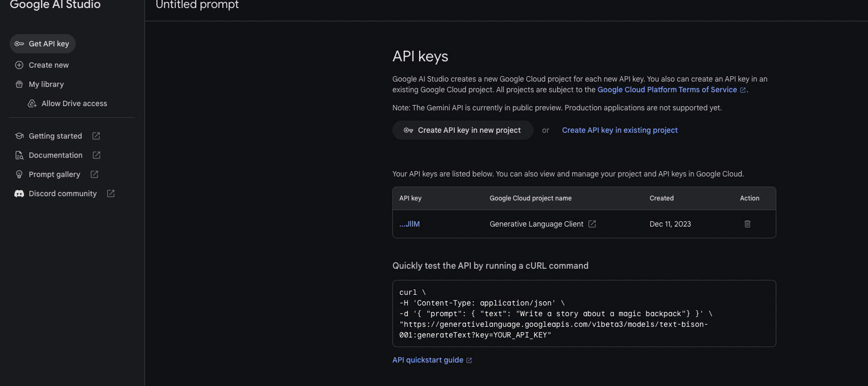This screenshot has height=386, width=868.
Task: Open Getting started sidebar link
Action: (x=55, y=136)
